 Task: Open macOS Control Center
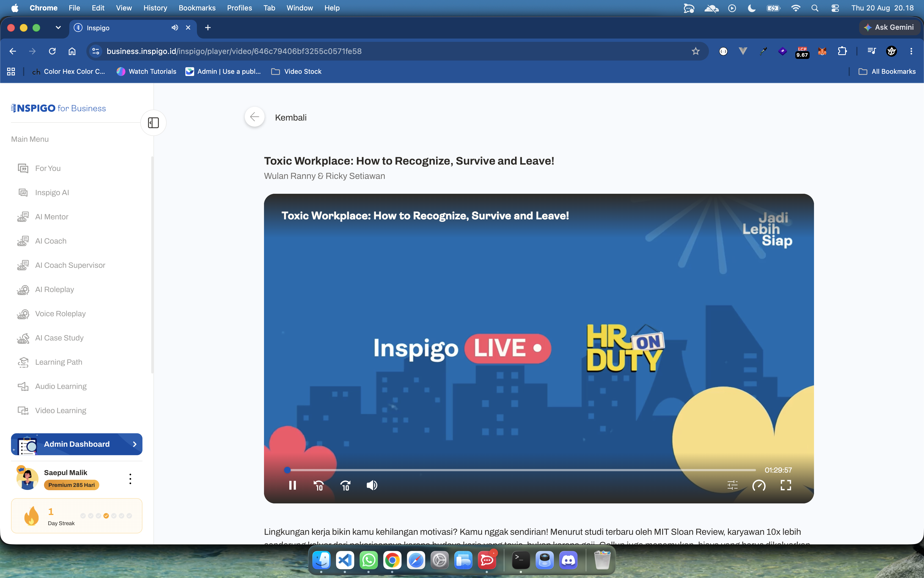click(835, 8)
